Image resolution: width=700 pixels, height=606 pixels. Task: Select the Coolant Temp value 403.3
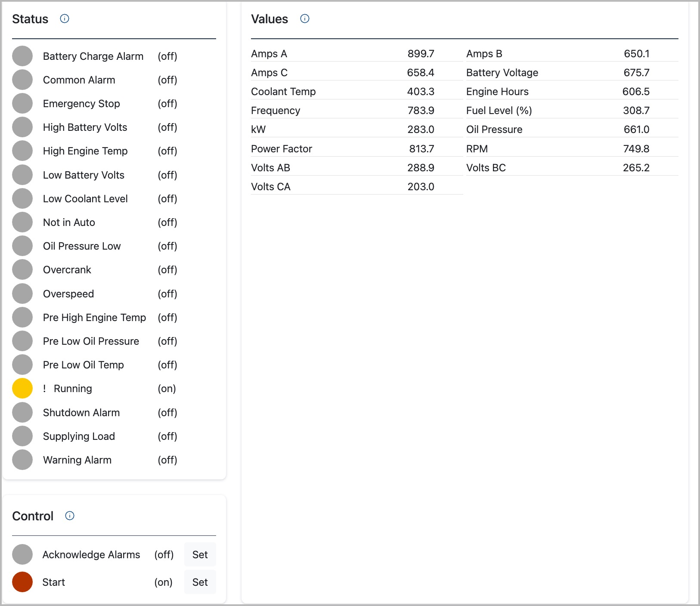pyautogui.click(x=421, y=91)
